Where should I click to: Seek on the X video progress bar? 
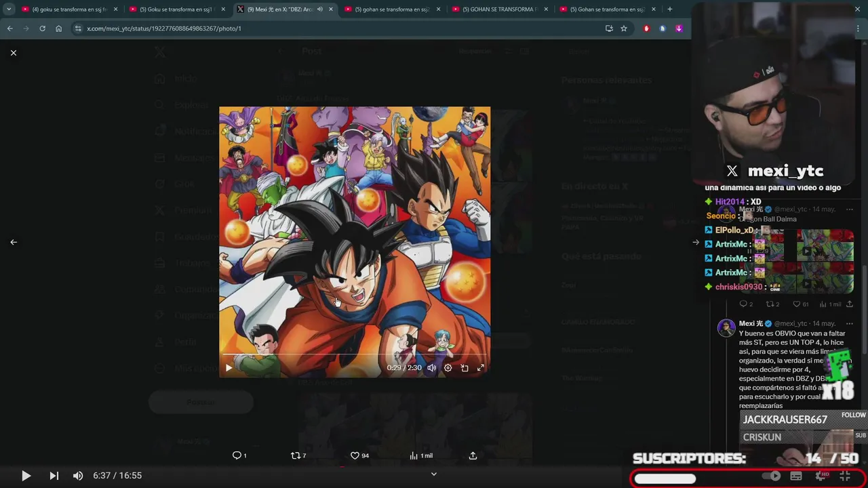point(355,354)
